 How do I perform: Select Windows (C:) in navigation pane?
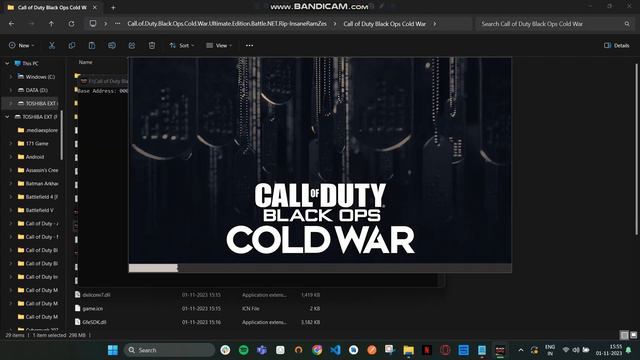pyautogui.click(x=40, y=77)
